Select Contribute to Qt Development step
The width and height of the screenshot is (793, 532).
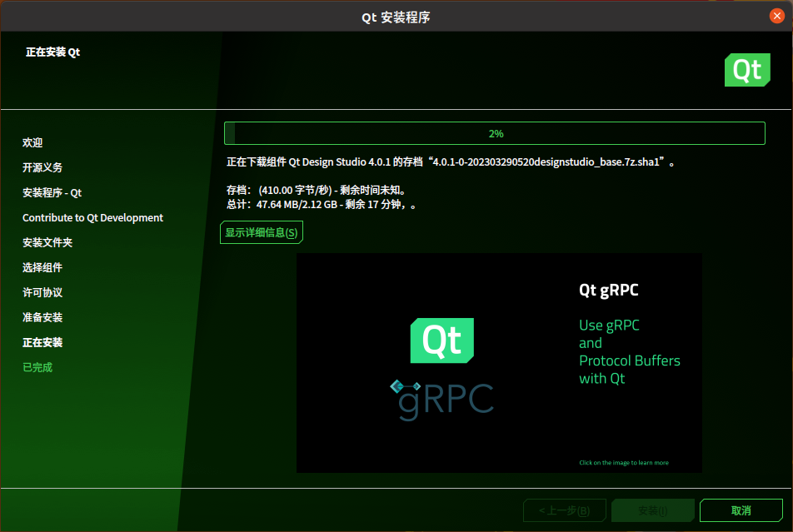(92, 217)
